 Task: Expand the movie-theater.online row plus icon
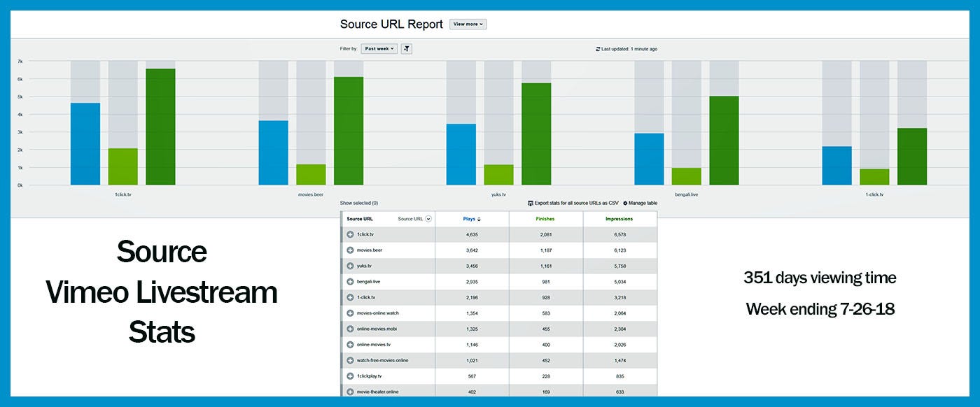pos(350,392)
